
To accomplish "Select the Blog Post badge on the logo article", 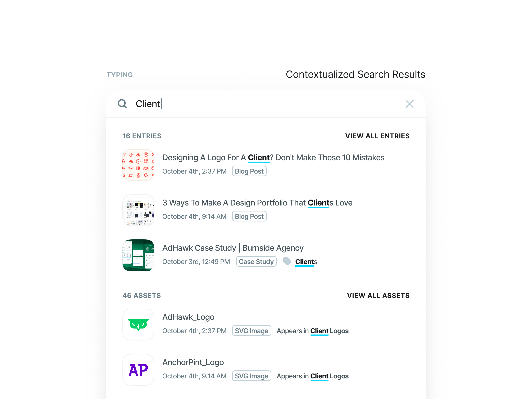I will (x=249, y=171).
